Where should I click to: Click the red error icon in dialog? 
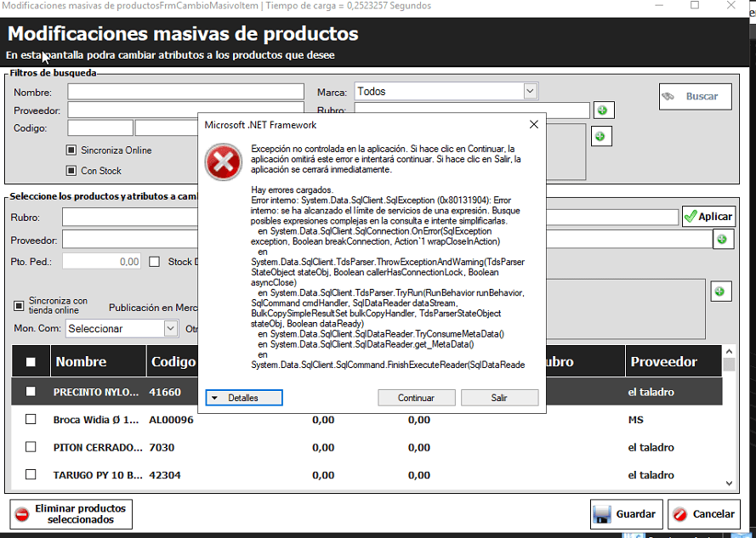pyautogui.click(x=225, y=161)
